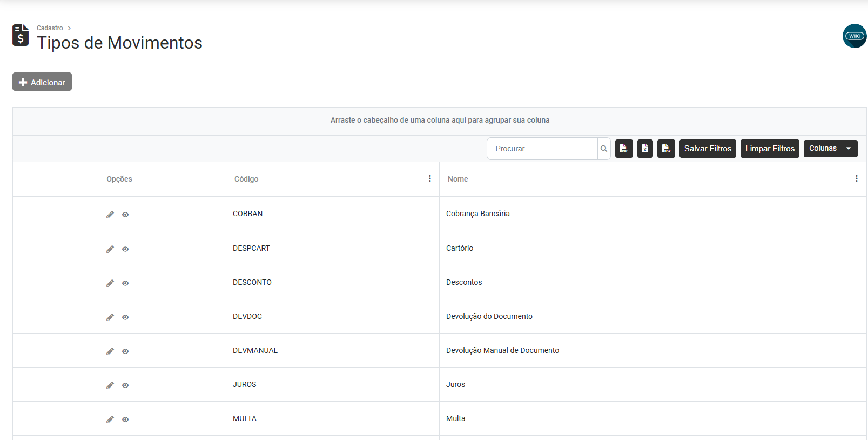Open the Nome column options menu
This screenshot has height=440, width=868.
(x=857, y=178)
